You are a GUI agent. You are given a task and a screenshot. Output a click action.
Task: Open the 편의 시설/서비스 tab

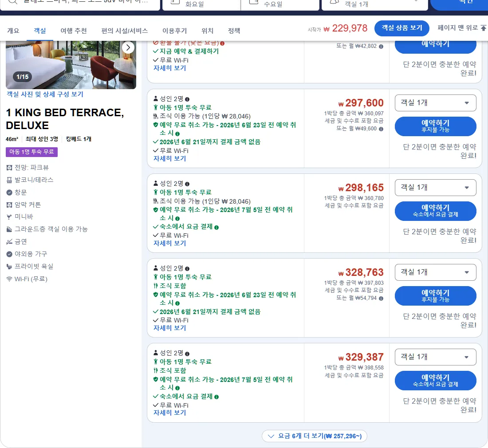pos(125,31)
